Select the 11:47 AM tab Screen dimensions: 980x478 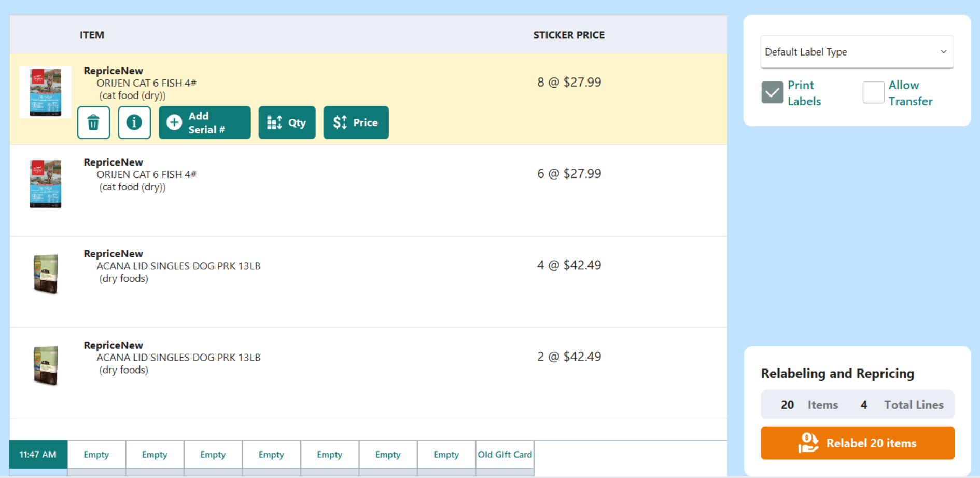[38, 455]
